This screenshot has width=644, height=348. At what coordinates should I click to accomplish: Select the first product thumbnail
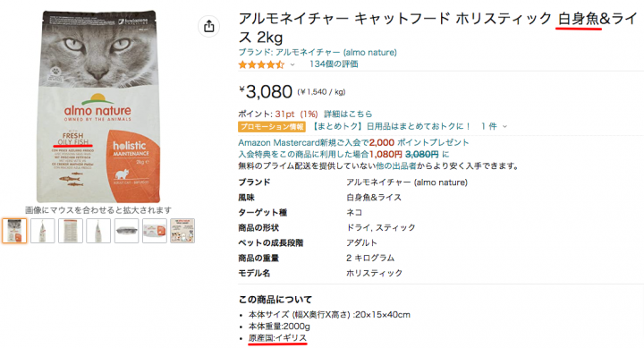pyautogui.click(x=14, y=231)
